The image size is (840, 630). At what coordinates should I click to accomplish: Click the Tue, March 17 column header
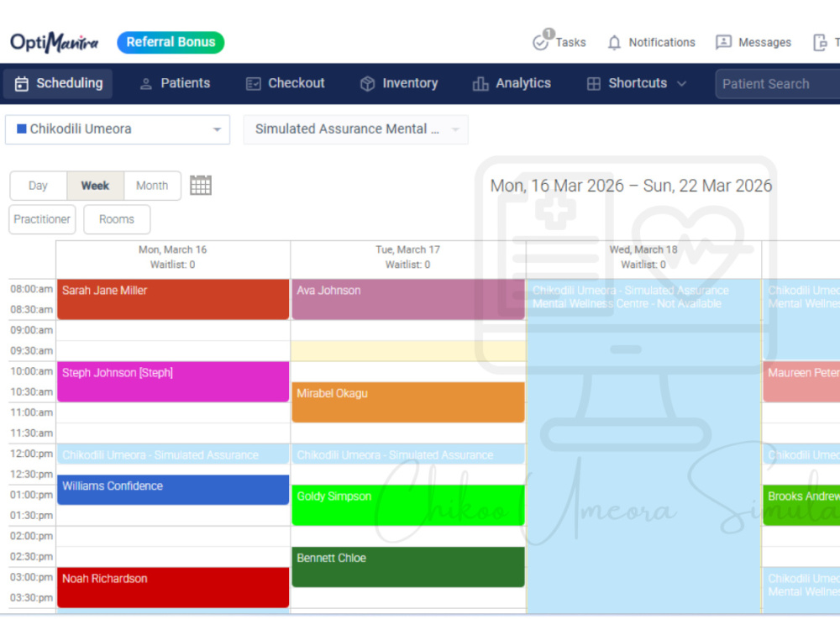coord(407,249)
